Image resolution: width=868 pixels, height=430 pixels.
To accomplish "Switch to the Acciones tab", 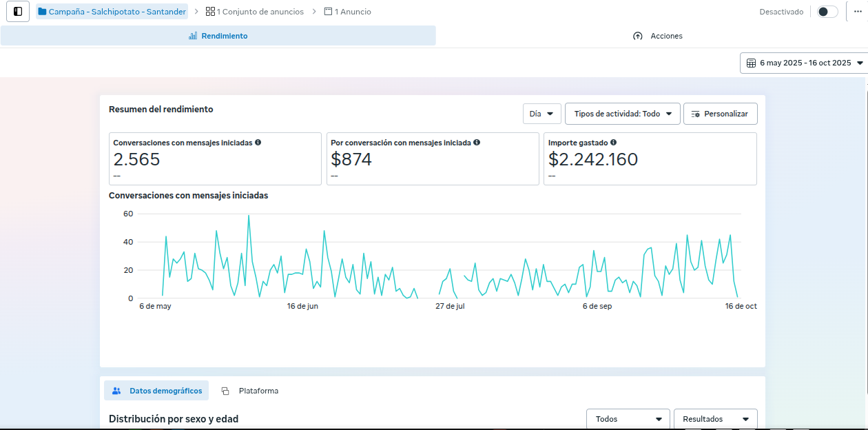I will click(x=658, y=36).
